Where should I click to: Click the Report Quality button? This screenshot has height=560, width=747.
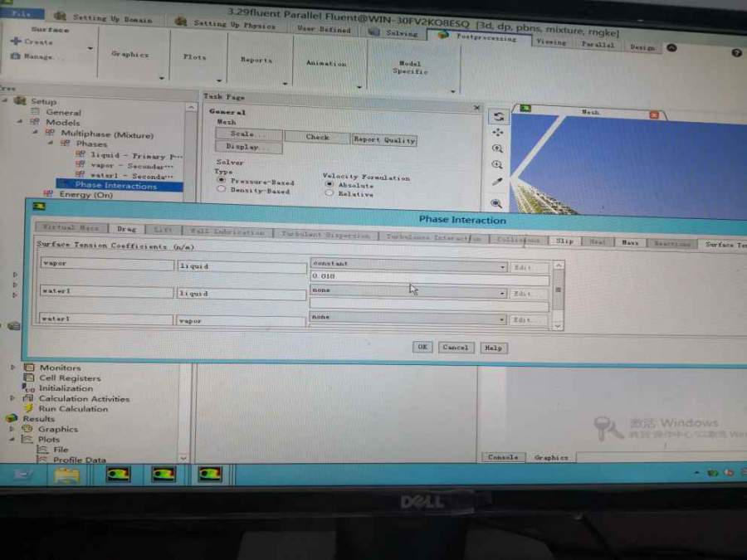(384, 139)
